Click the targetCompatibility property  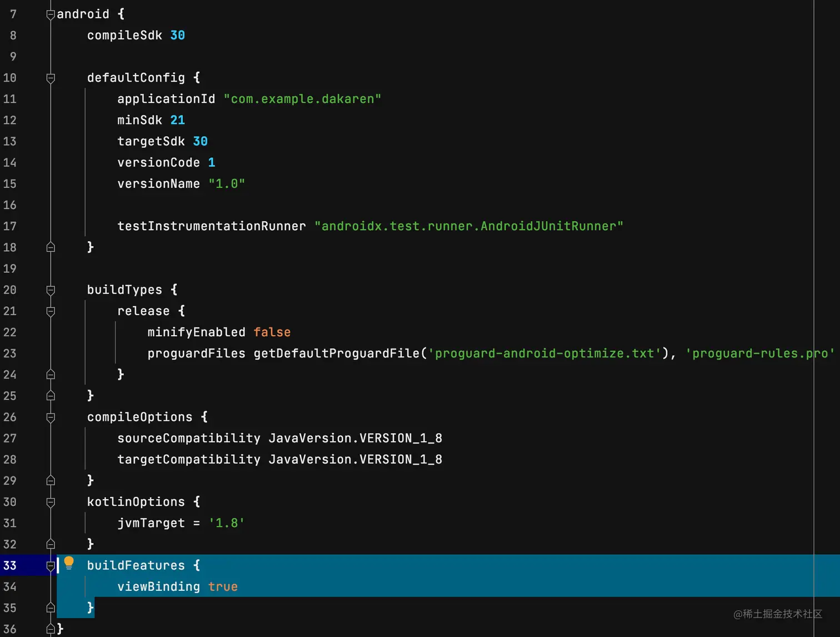tap(189, 460)
